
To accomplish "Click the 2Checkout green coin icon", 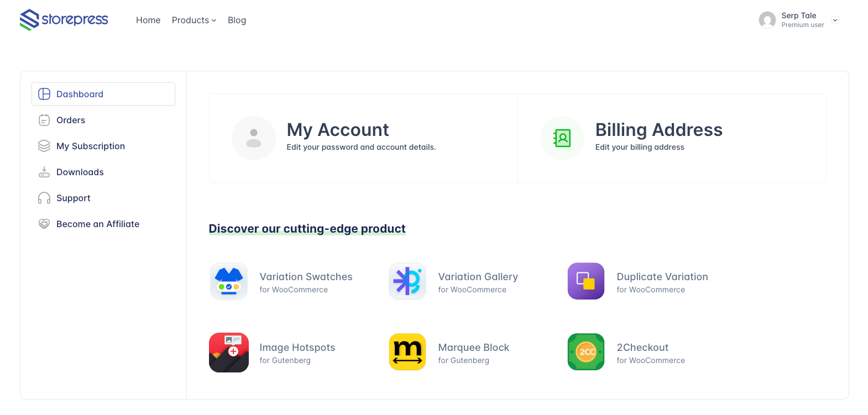I will coord(585,352).
